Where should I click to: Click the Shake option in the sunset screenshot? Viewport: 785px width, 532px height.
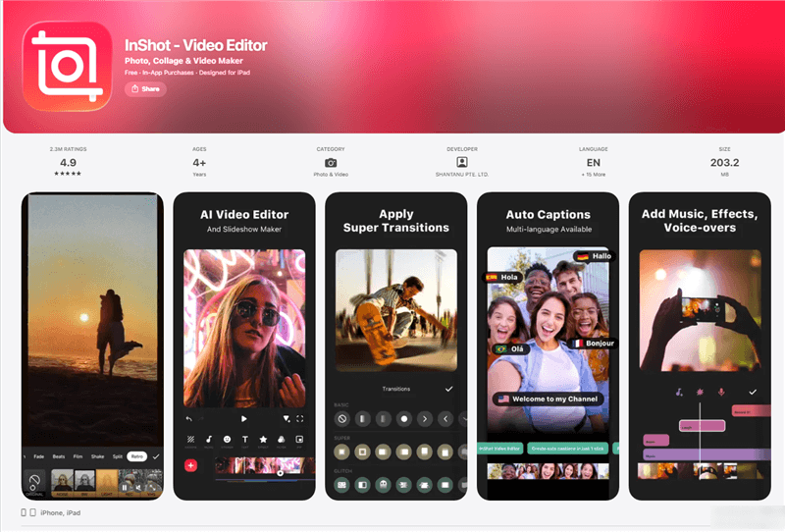[x=97, y=456]
